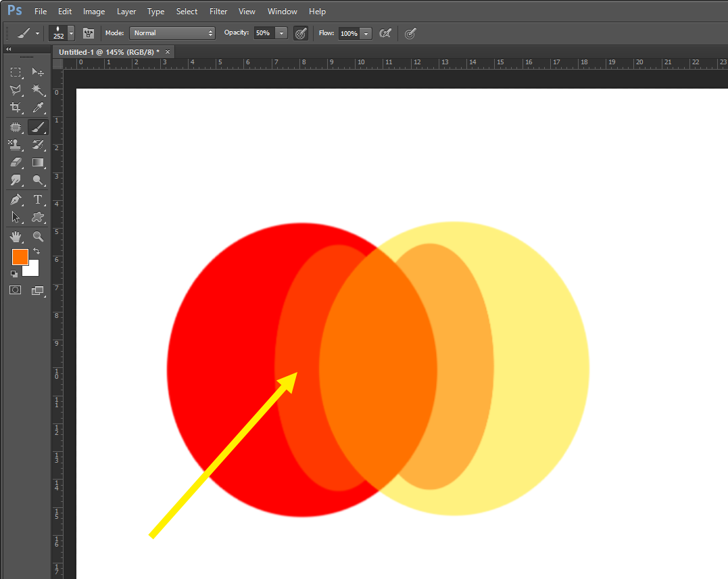The width and height of the screenshot is (728, 579).
Task: Select the Smudge tool
Action: pos(16,180)
